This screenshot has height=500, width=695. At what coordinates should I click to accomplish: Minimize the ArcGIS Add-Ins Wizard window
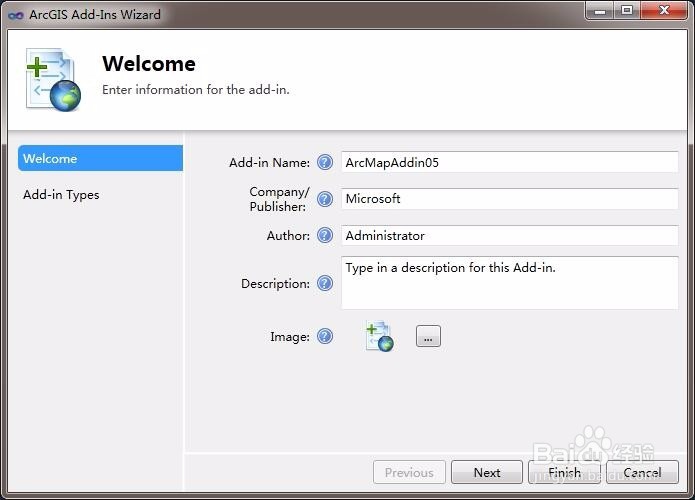click(x=600, y=11)
